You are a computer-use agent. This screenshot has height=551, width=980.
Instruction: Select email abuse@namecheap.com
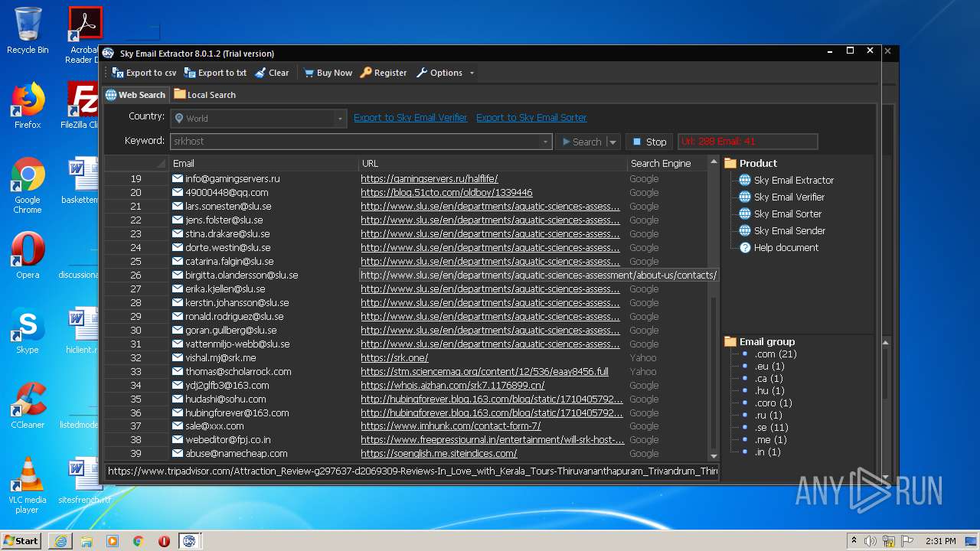coord(237,454)
